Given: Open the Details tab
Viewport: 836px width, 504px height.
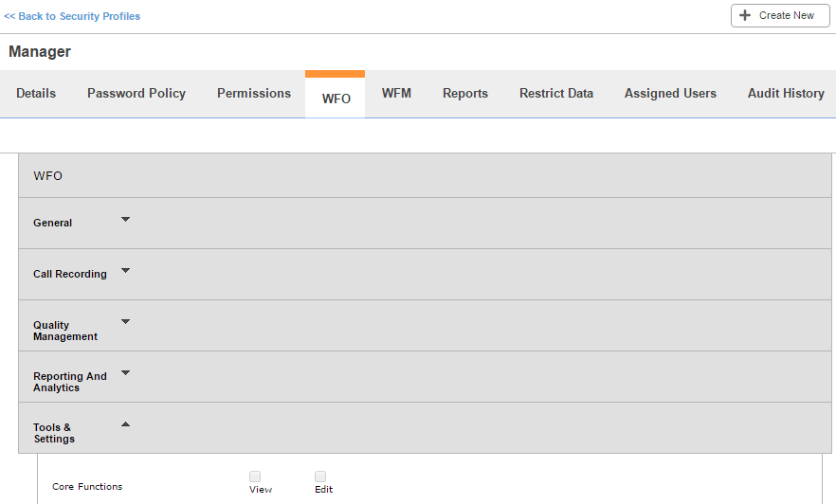Looking at the screenshot, I should click(x=36, y=94).
